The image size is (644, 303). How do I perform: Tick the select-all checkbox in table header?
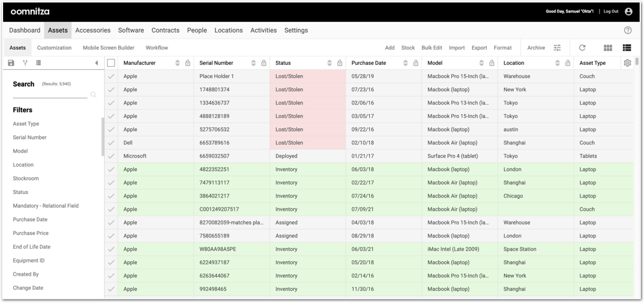(x=111, y=63)
